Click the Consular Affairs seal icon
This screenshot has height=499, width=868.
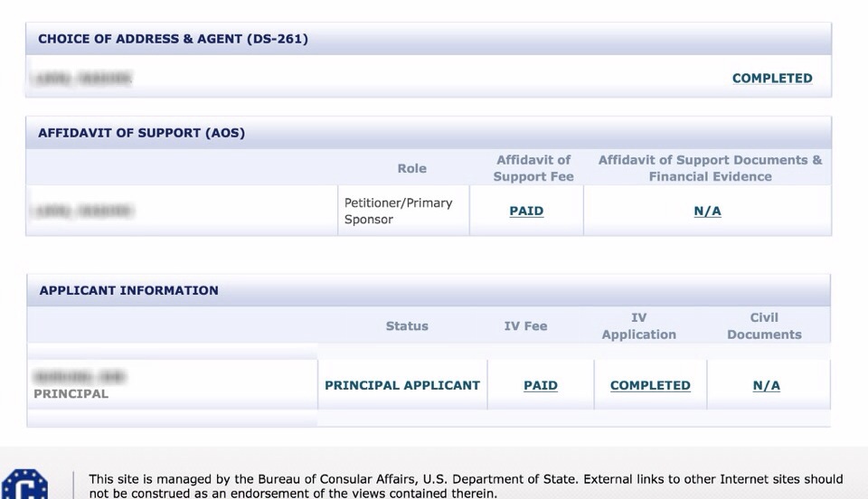(x=24, y=484)
